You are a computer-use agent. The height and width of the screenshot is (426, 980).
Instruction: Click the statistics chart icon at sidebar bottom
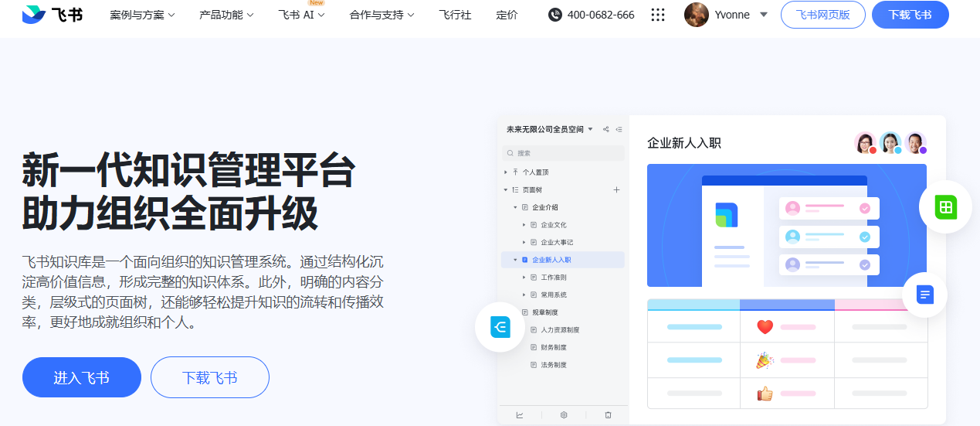pyautogui.click(x=520, y=415)
